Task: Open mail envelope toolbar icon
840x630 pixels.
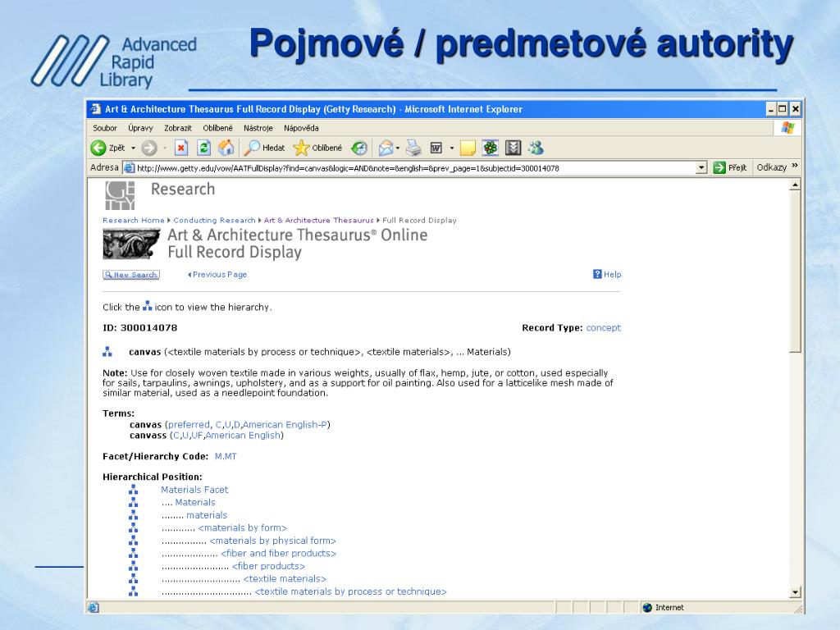Action: 386,148
